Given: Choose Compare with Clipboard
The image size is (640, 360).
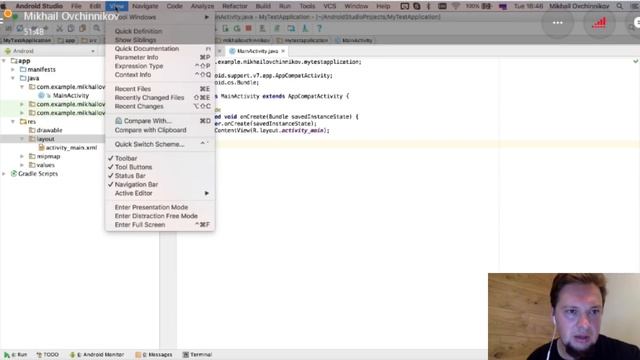Looking at the screenshot, I should [x=160, y=130].
